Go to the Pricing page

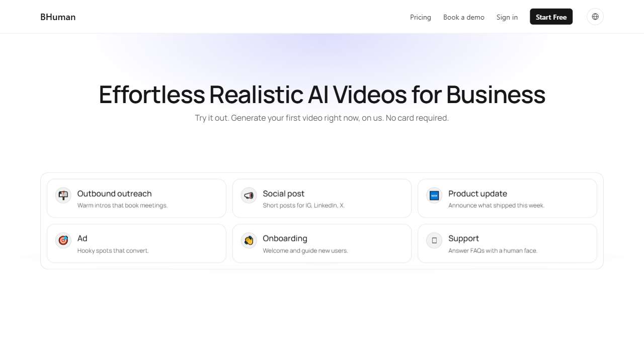click(x=420, y=17)
